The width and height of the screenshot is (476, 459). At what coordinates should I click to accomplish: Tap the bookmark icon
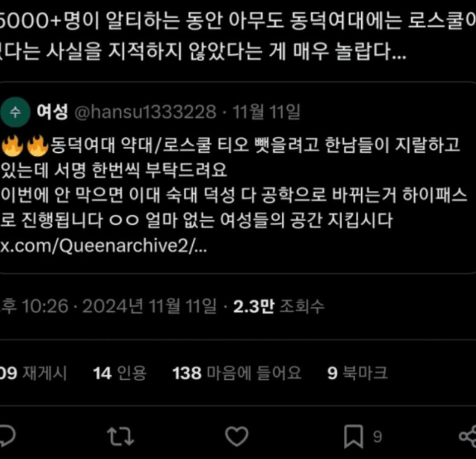coord(353,436)
